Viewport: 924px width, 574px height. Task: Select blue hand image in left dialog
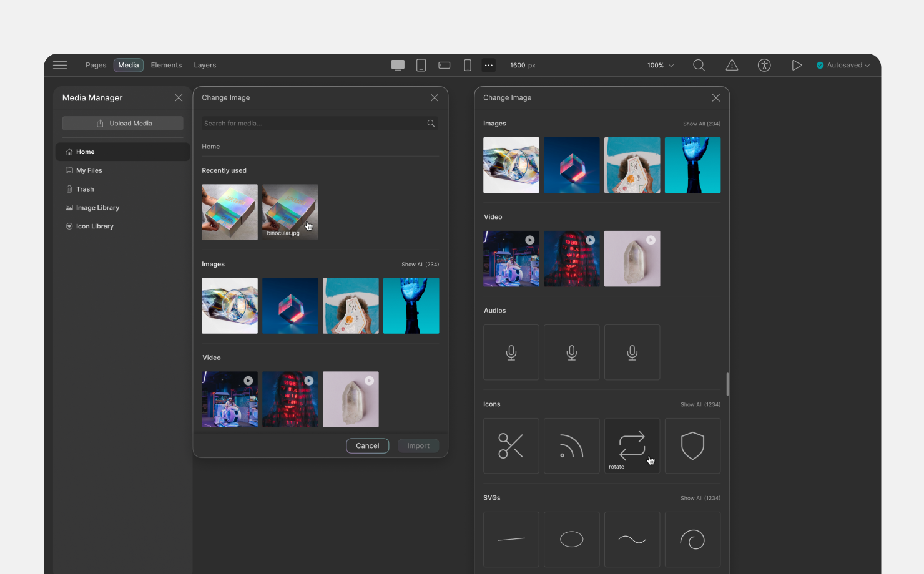point(411,306)
